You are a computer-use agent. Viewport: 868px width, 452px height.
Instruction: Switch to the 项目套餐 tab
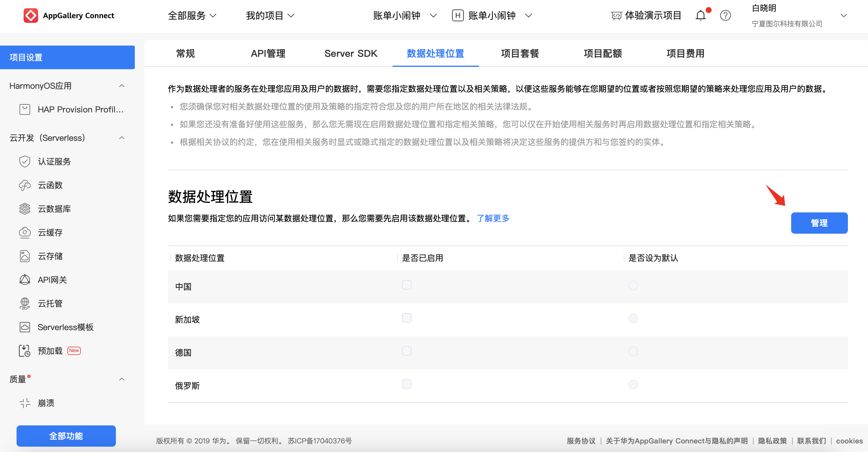pos(520,54)
